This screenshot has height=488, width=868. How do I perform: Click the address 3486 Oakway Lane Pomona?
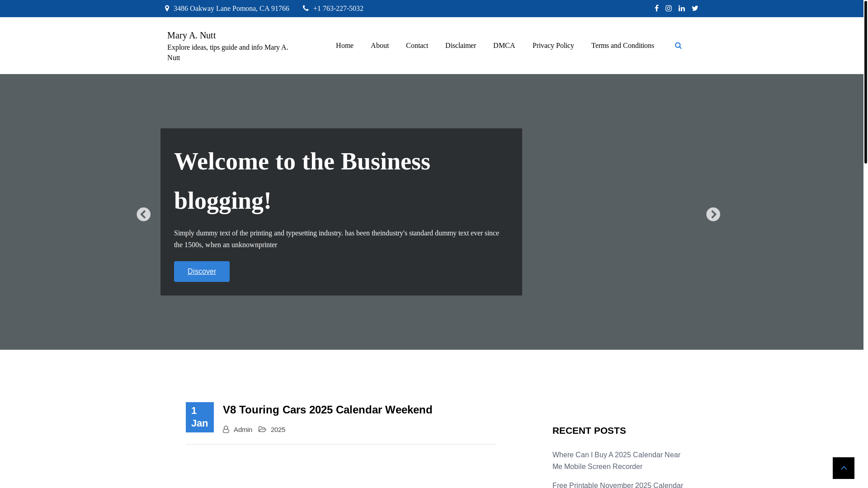click(x=231, y=9)
